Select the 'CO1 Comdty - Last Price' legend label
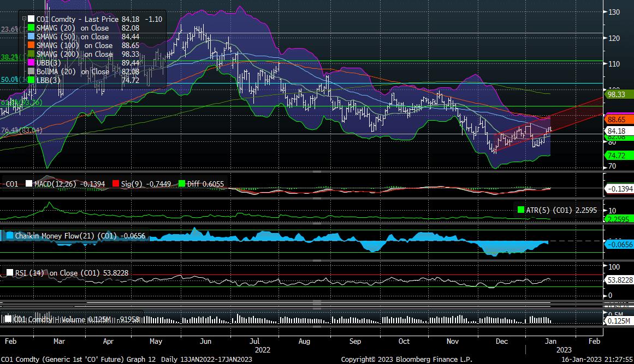The height and width of the screenshot is (364, 634). pyautogui.click(x=77, y=19)
